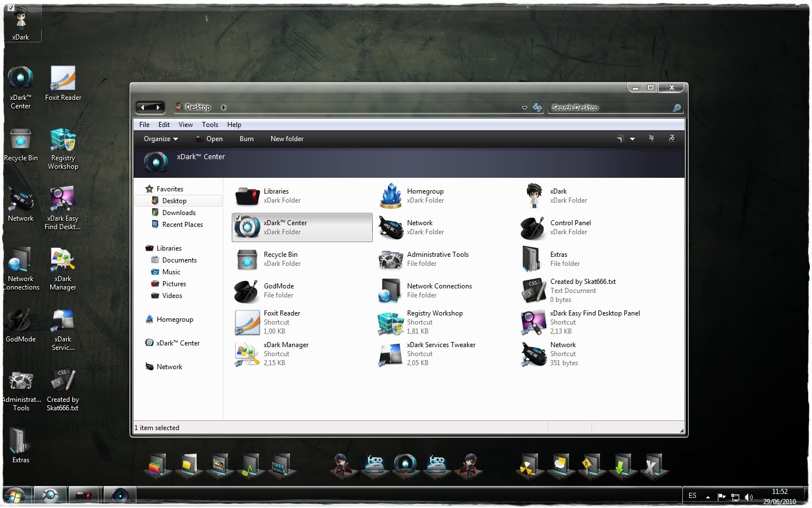Select Control Panel item in file list

click(x=556, y=227)
